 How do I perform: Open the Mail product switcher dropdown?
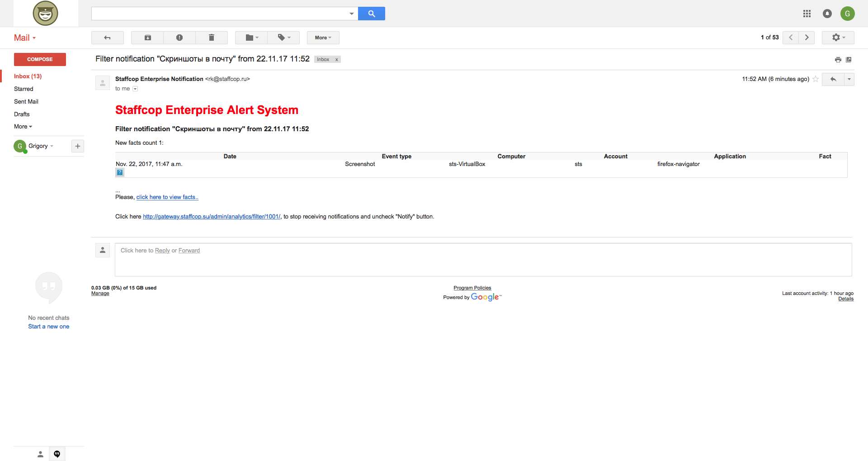tap(25, 38)
